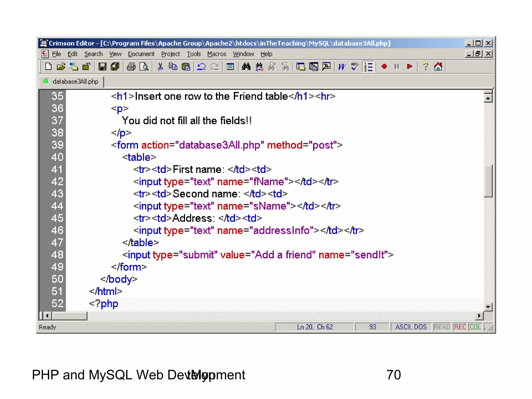The width and height of the screenshot is (532, 399).
Task: Open the Tools menu
Action: click(x=194, y=54)
